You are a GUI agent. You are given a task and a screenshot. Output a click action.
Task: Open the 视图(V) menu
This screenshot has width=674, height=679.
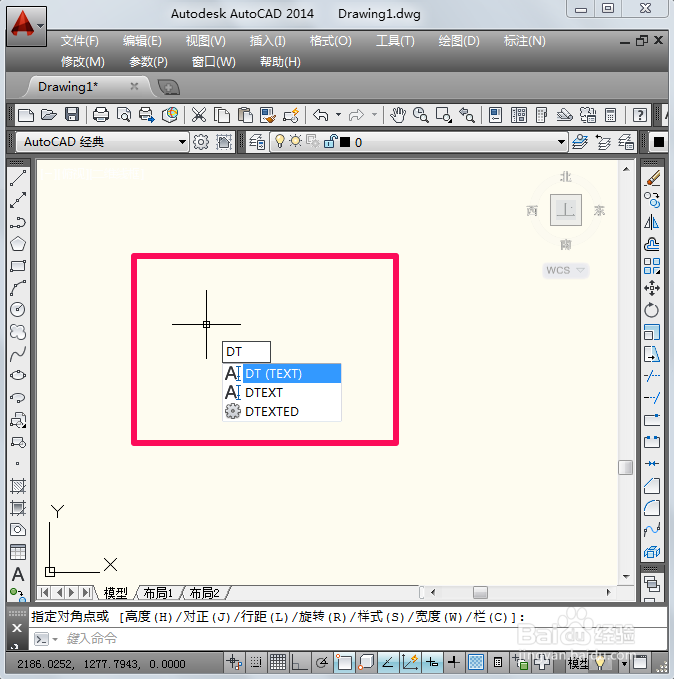[206, 41]
